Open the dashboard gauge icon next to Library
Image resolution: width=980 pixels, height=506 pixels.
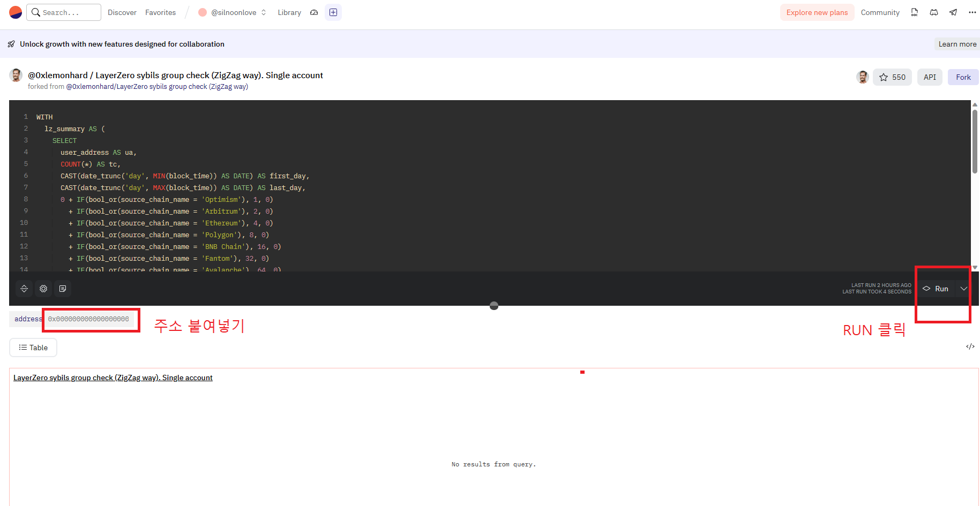(314, 12)
